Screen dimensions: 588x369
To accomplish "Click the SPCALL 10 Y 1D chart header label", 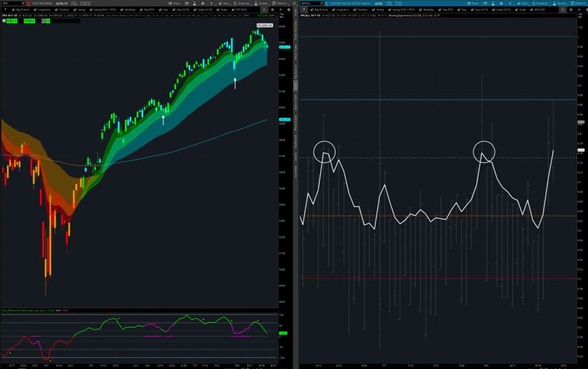I will pyautogui.click(x=311, y=16).
